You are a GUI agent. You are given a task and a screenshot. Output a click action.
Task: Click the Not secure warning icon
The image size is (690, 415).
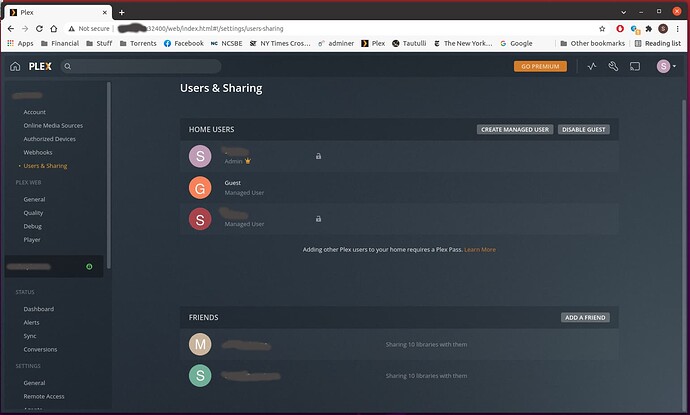pos(71,29)
